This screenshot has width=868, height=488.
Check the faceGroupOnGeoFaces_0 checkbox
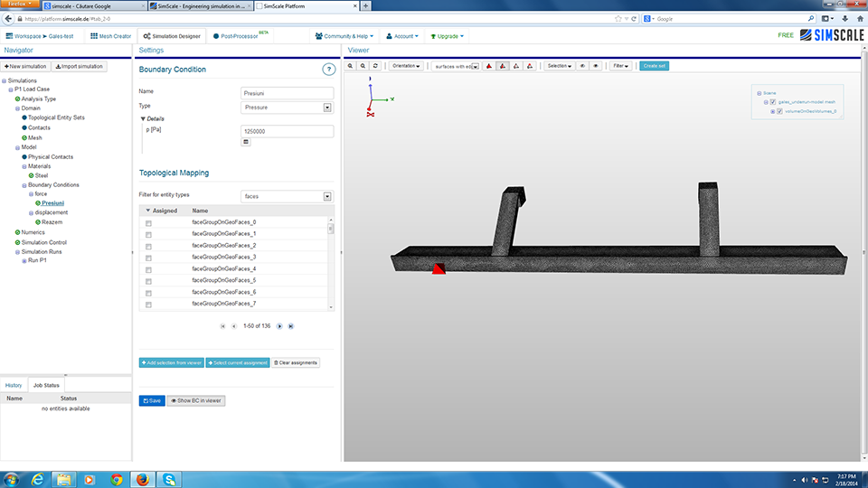[148, 223]
